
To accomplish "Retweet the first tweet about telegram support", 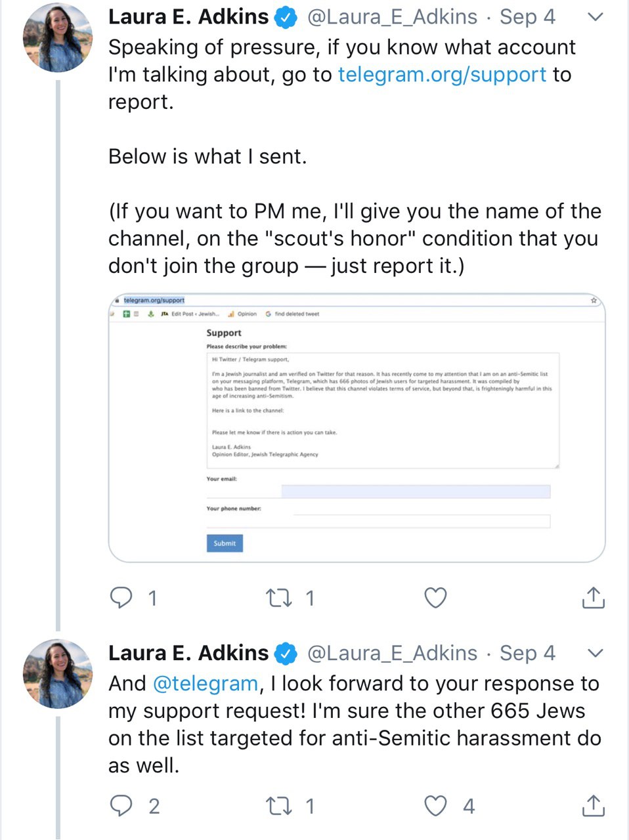I will click(278, 598).
